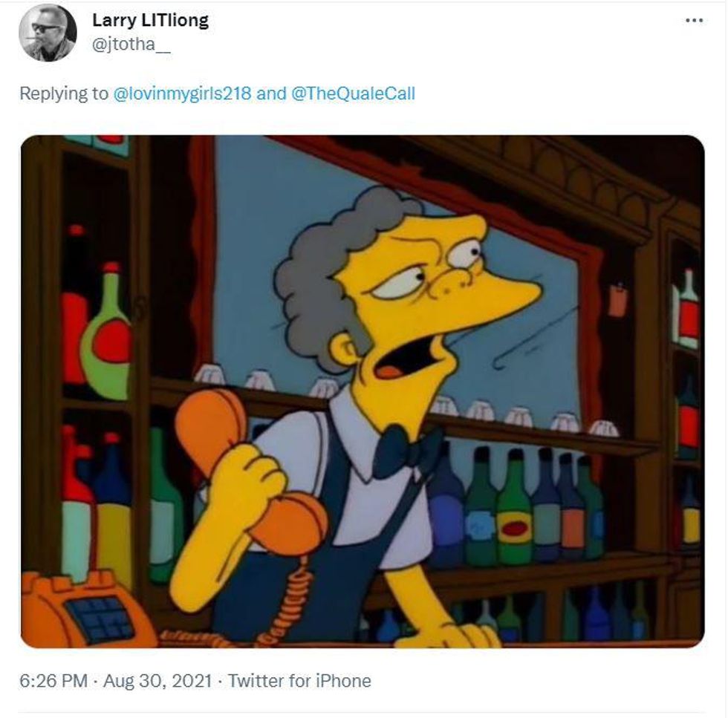Viewport: 728px width, 718px height.
Task: Click the "Replying to" text
Action: click(x=64, y=94)
